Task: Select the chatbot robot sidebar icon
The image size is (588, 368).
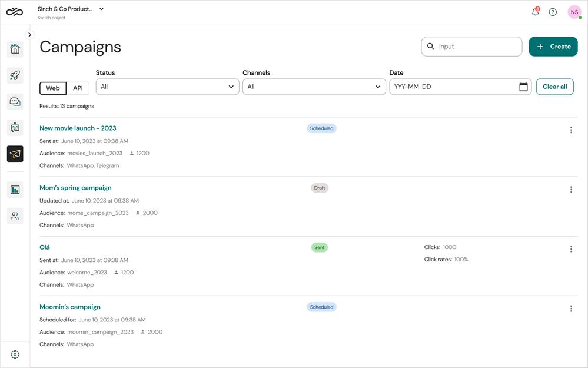Action: [x=15, y=127]
